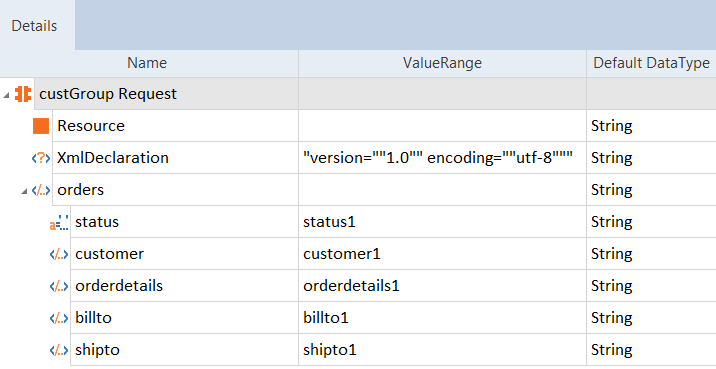Click the status attribute icon
Screen dimensions: 716x369
point(59,222)
